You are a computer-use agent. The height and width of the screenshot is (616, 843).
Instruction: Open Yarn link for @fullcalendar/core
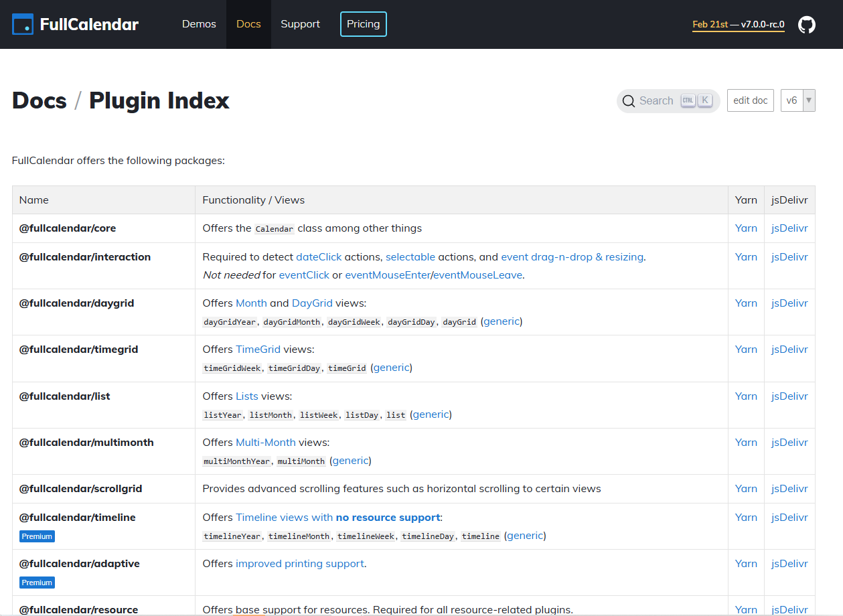click(745, 228)
